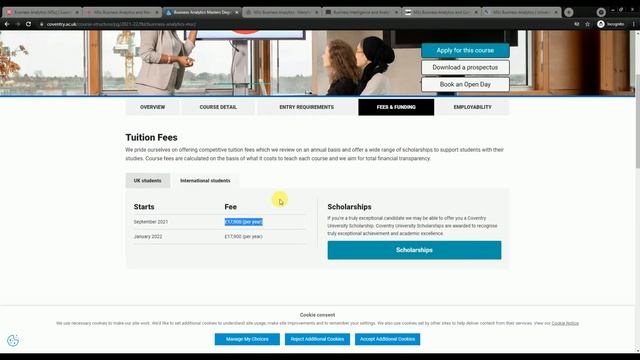
Task: Switch to the MSc Business Analytics Warwick tab
Action: tap(281, 12)
